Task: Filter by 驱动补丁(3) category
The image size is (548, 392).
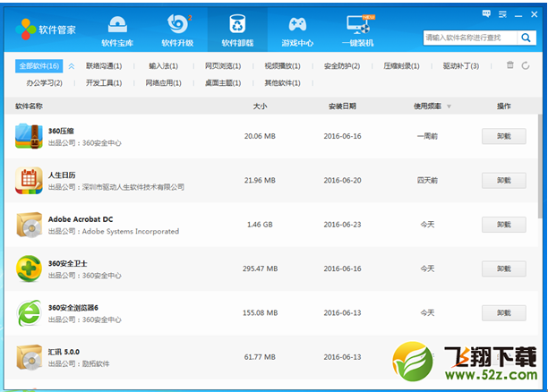Action: [460, 66]
